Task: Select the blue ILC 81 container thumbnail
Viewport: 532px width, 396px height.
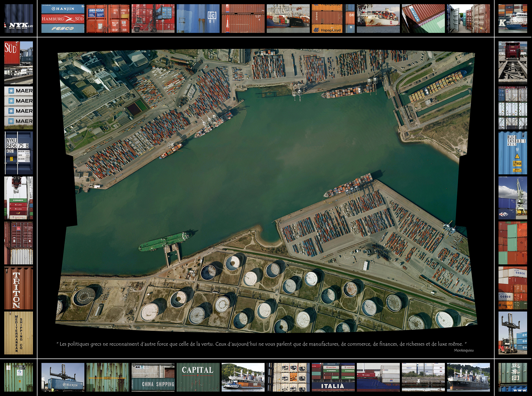Action: tap(198, 18)
